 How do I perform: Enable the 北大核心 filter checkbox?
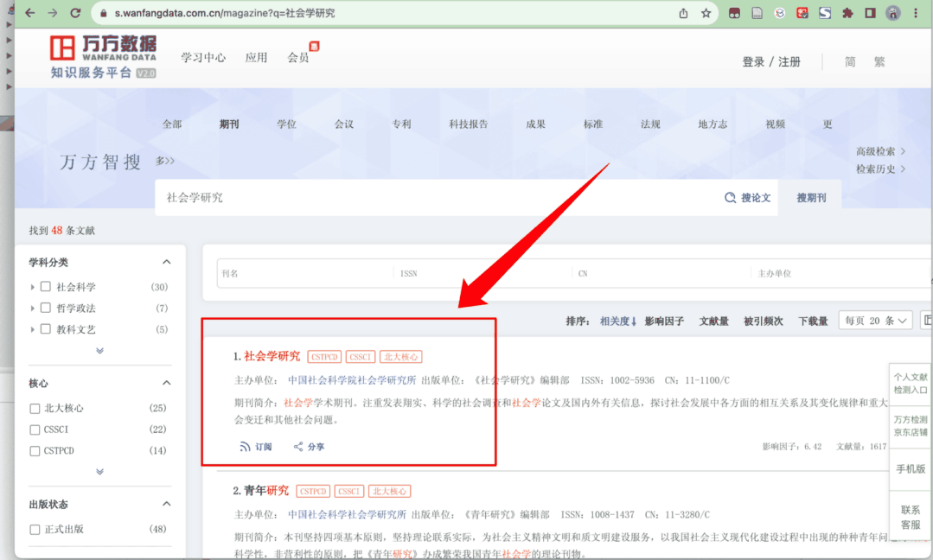click(35, 406)
